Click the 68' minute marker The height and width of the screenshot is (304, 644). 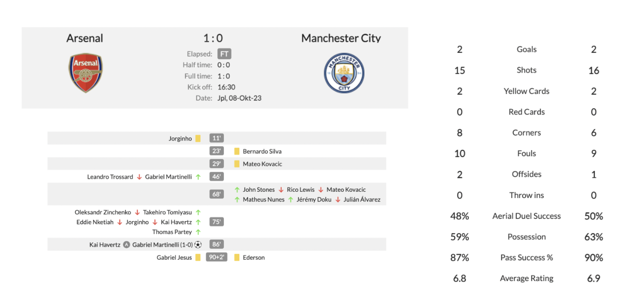pos(217,194)
